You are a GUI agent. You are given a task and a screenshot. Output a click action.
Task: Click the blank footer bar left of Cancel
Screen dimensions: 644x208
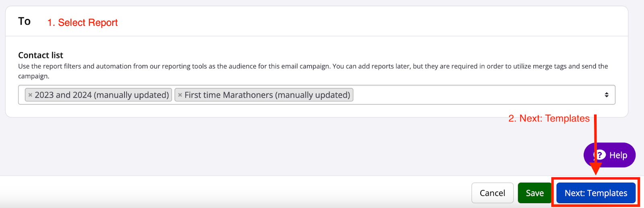click(x=242, y=193)
